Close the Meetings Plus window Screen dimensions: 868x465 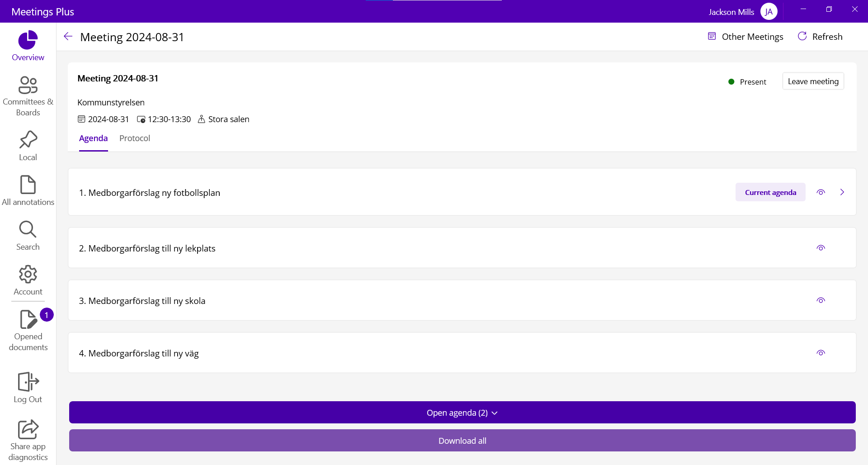[855, 9]
